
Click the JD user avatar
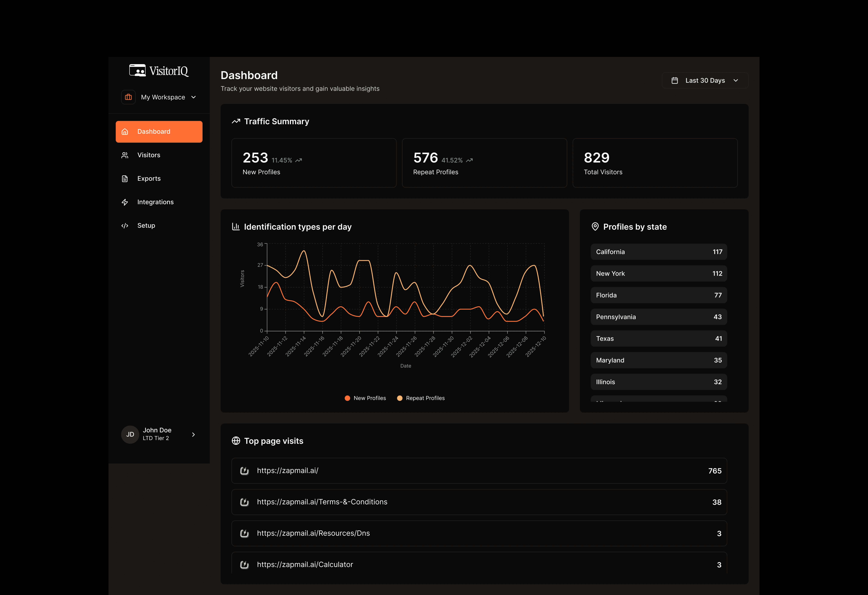coord(130,434)
